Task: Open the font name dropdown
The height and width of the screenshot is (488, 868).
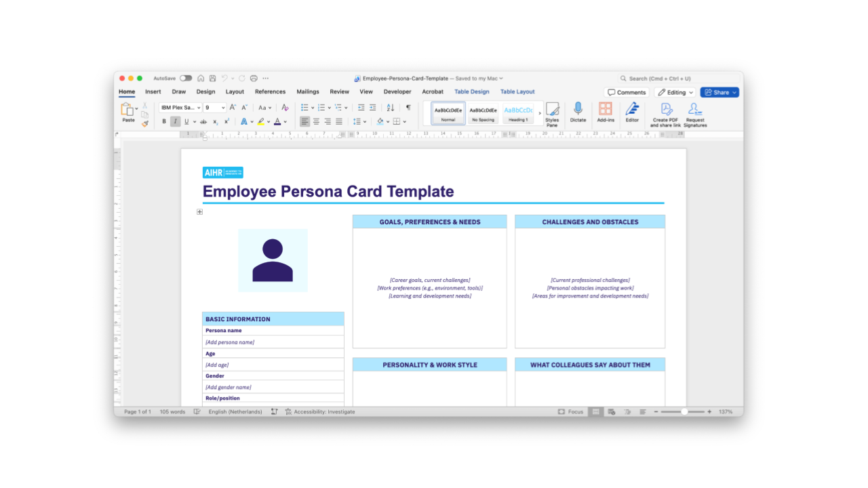Action: pyautogui.click(x=180, y=108)
